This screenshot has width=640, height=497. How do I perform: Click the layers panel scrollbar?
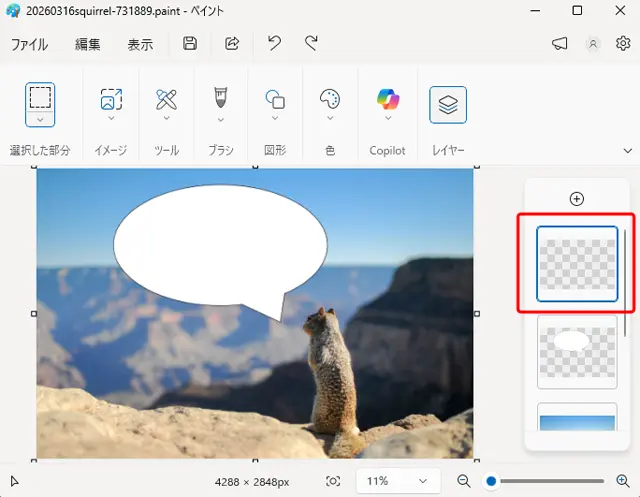pyautogui.click(x=625, y=283)
